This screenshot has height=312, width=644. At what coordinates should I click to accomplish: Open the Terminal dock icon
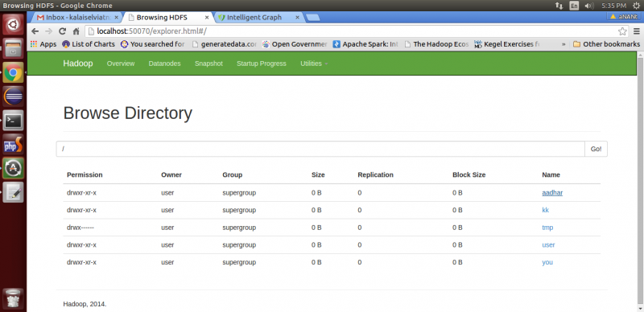(13, 121)
